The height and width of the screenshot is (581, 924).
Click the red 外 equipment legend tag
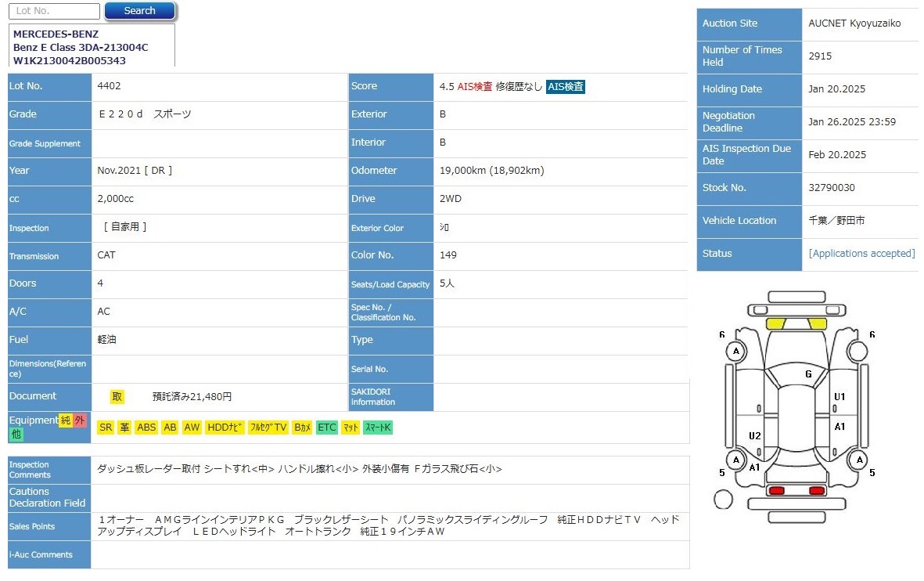79,420
